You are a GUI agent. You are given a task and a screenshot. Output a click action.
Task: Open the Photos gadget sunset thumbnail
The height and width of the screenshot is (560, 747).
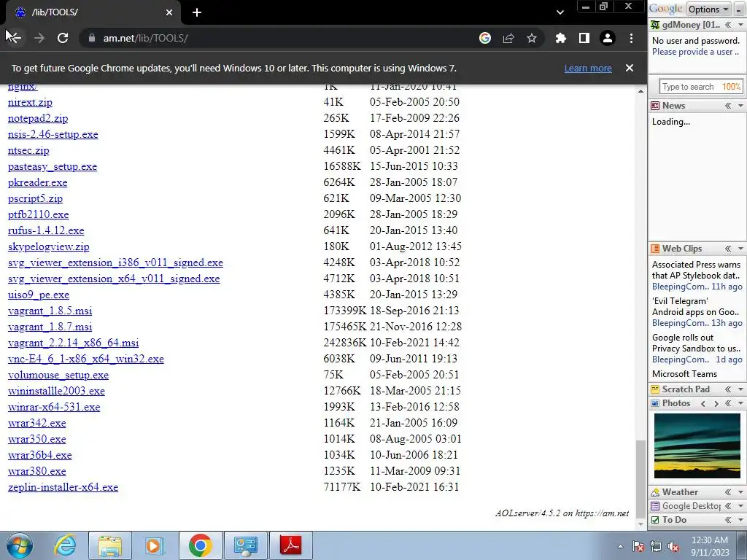(697, 446)
